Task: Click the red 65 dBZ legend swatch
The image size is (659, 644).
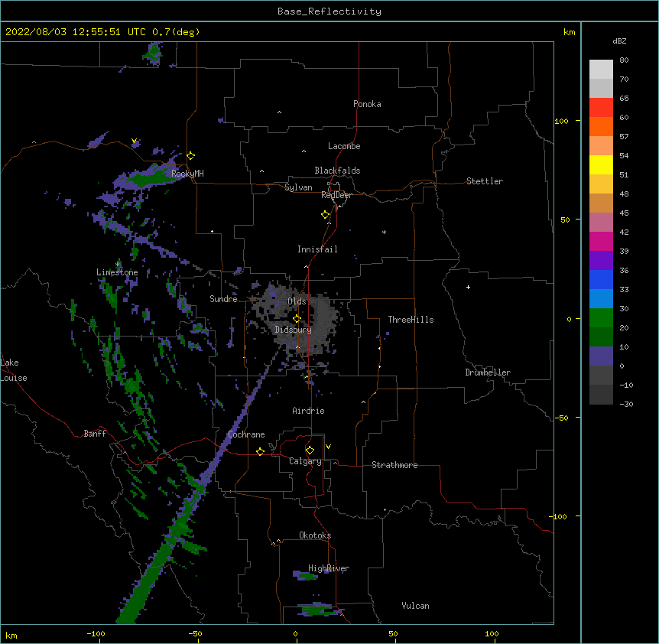Action: click(x=601, y=108)
